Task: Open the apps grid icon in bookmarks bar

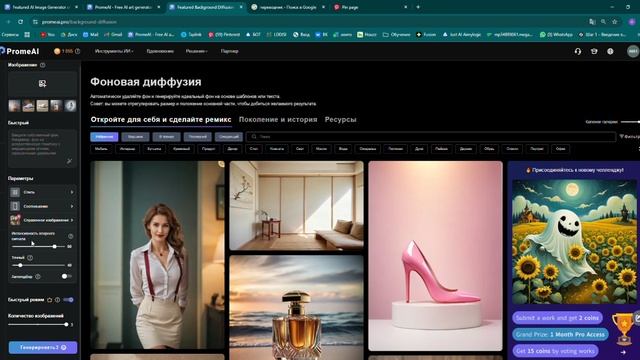Action: click(x=27, y=35)
